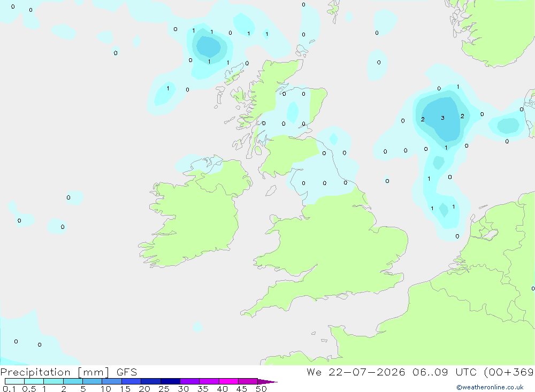This screenshot has width=535, height=392.
Task: Click the '0.1' legend scale label
Action: (9, 389)
